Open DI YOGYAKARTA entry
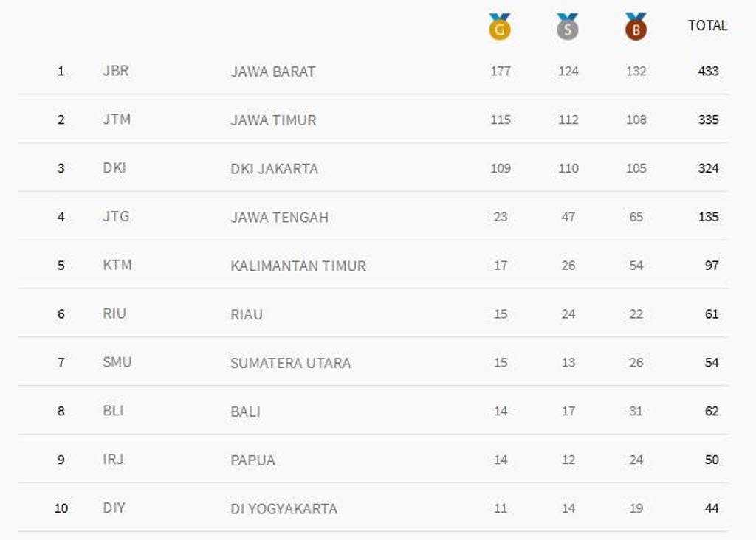This screenshot has width=756, height=540. (x=284, y=509)
